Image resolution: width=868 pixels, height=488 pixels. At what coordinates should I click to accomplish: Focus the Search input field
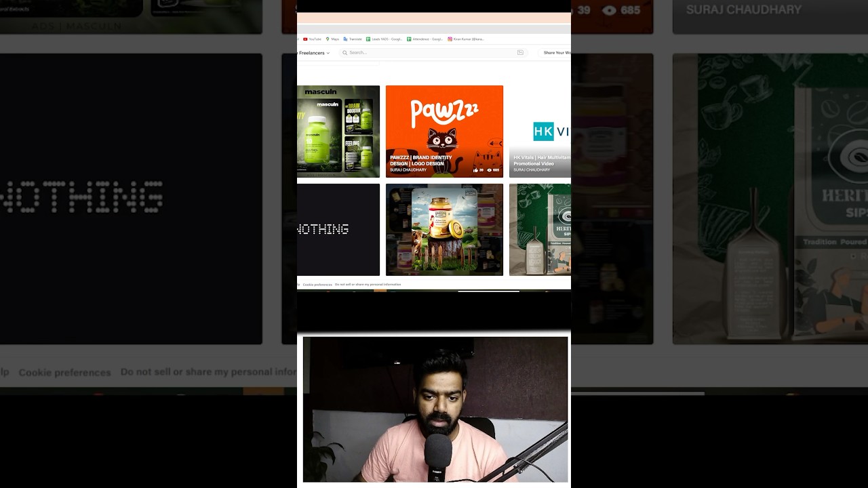point(433,53)
